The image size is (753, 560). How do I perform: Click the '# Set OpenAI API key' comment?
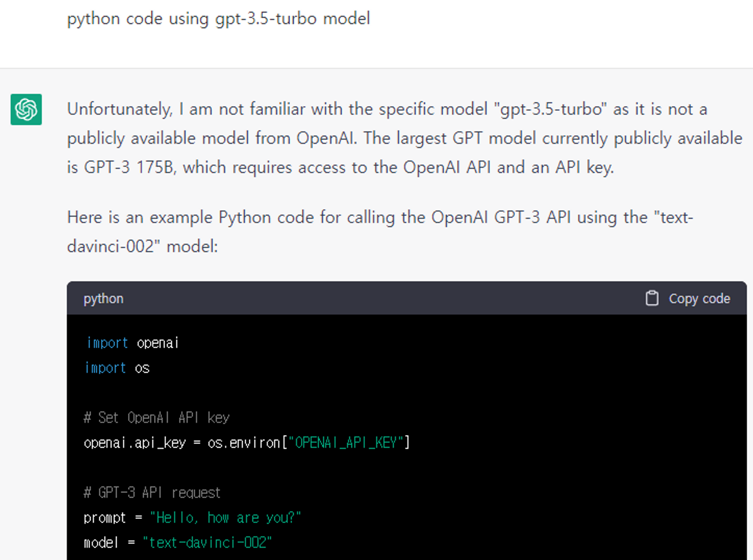(x=157, y=418)
